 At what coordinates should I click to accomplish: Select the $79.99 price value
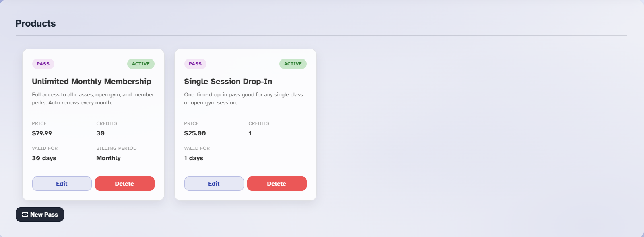click(42, 133)
